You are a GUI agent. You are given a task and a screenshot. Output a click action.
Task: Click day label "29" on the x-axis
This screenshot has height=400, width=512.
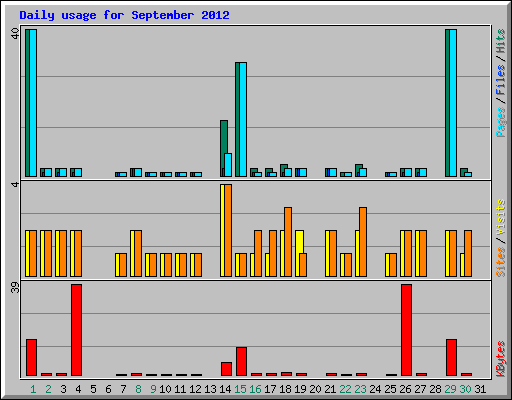pos(450,389)
